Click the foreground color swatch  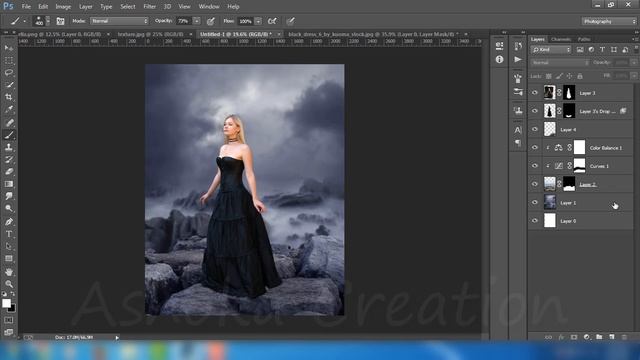[6, 303]
